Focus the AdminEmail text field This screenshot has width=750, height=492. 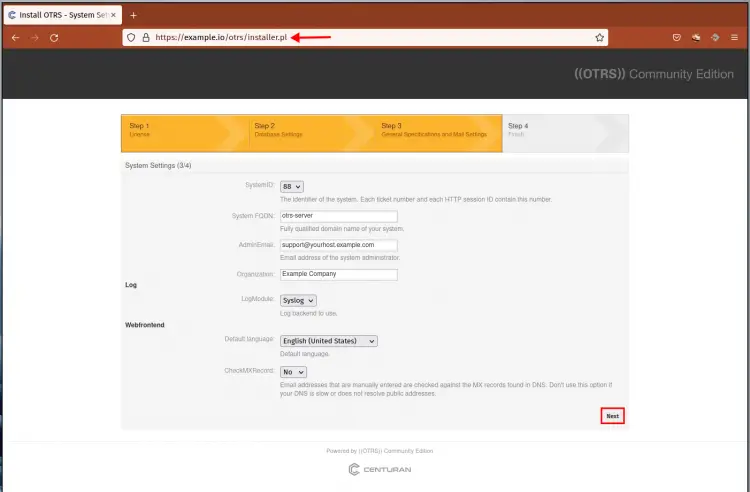[339, 245]
